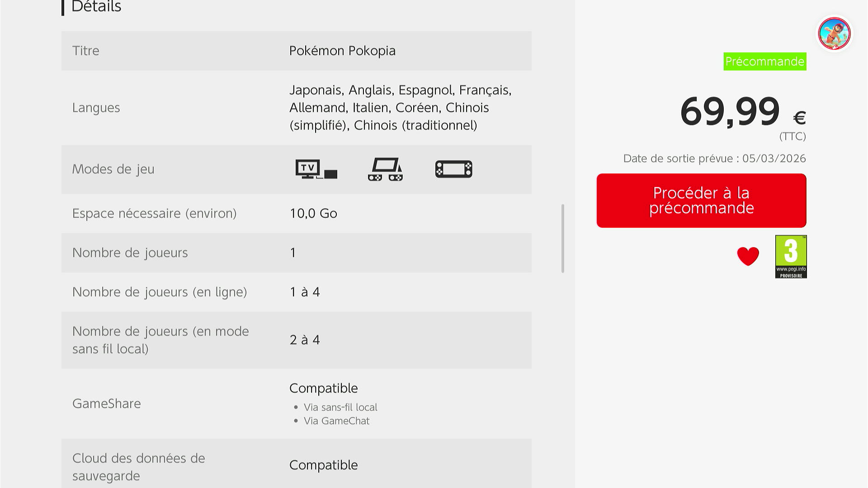Click the tabletop mode icon

point(385,169)
